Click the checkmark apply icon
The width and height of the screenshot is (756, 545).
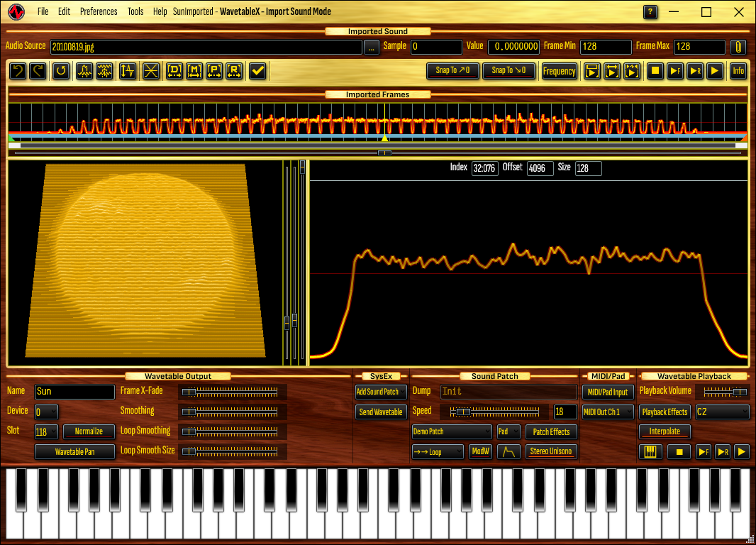(x=258, y=71)
